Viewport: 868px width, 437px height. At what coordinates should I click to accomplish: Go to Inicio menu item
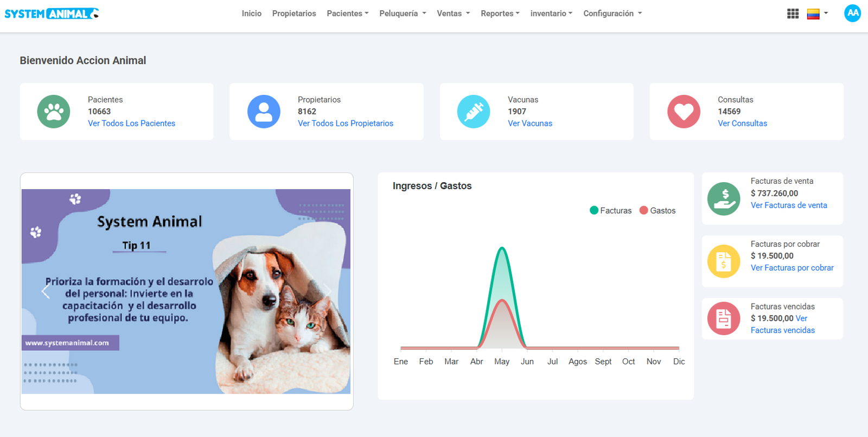[252, 14]
